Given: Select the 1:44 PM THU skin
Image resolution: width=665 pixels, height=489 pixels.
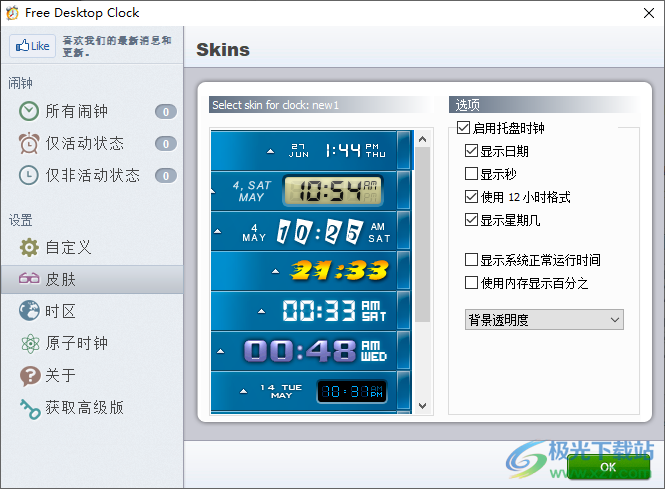Looking at the screenshot, I should (x=311, y=151).
